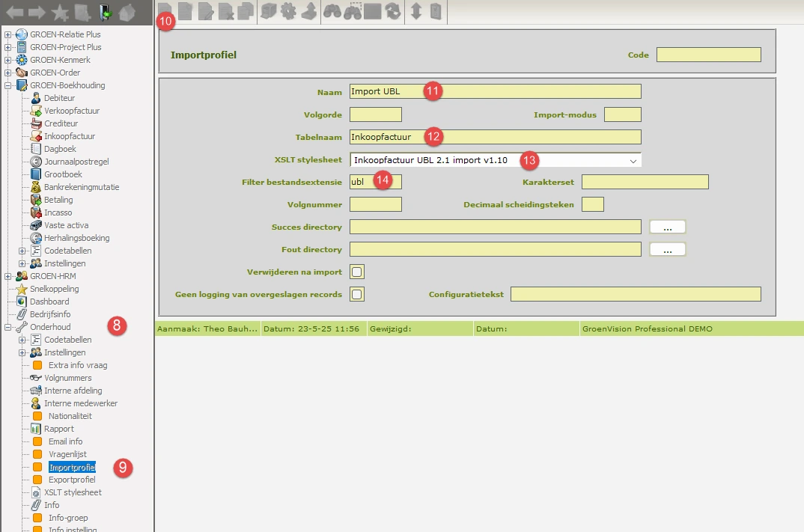Expand the GROEN-Relatie Plus tree node
Viewport: 804px width, 532px height.
(x=8, y=34)
